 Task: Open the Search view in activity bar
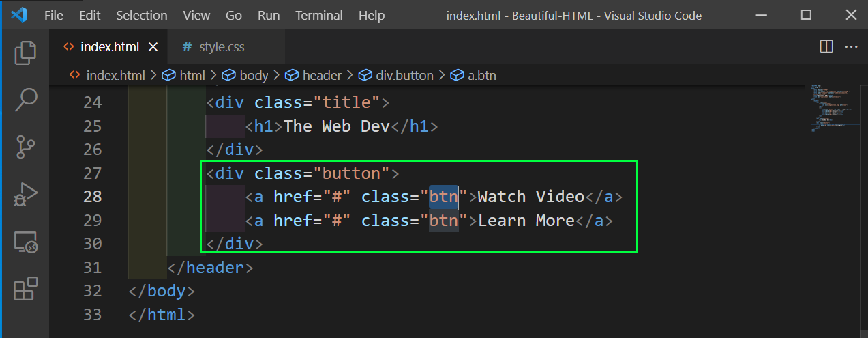25,100
